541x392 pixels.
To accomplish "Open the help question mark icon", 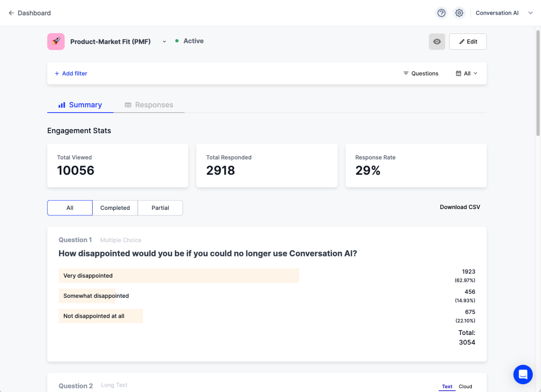I will [441, 13].
